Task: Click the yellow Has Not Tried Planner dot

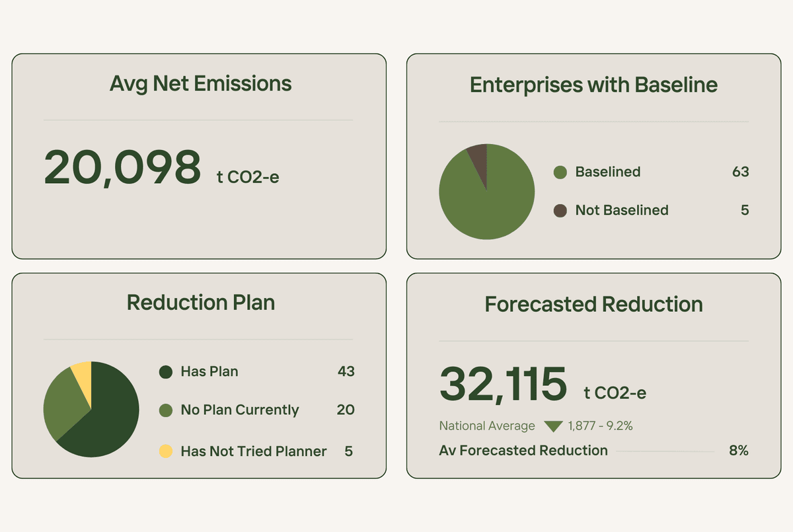Action: 166,451
